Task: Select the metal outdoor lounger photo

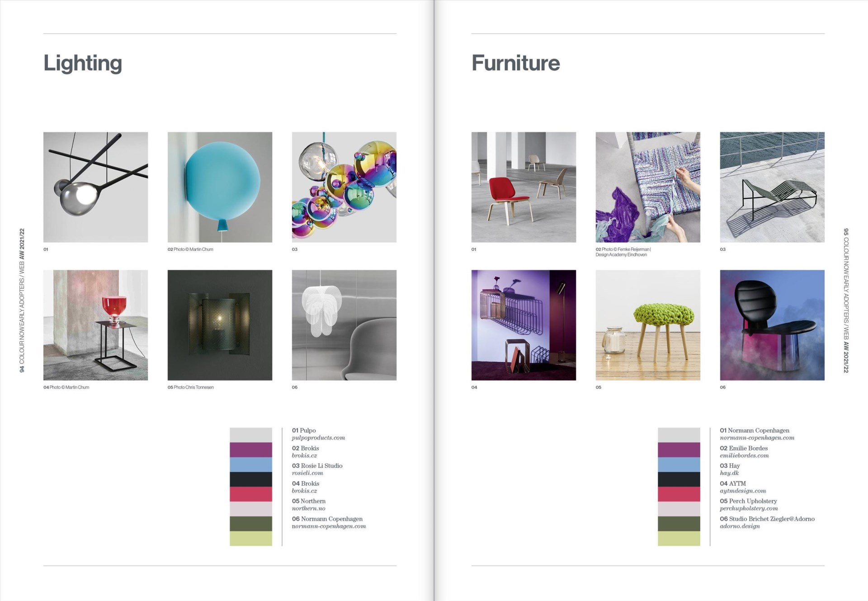Action: pyautogui.click(x=772, y=187)
